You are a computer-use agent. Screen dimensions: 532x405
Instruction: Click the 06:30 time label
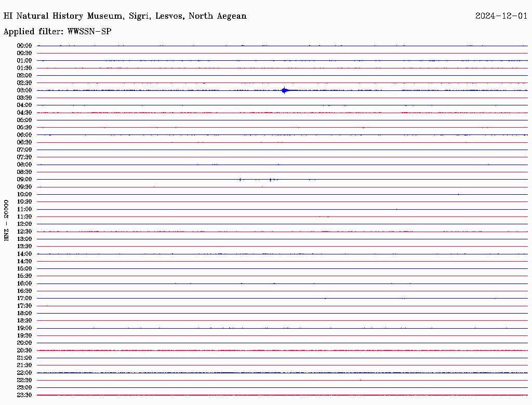pyautogui.click(x=24, y=142)
